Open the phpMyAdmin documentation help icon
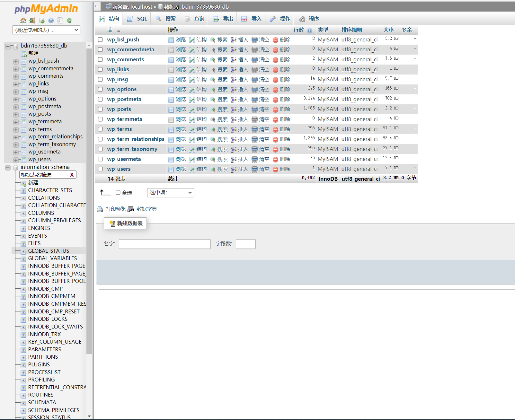515x420 pixels. point(51,21)
